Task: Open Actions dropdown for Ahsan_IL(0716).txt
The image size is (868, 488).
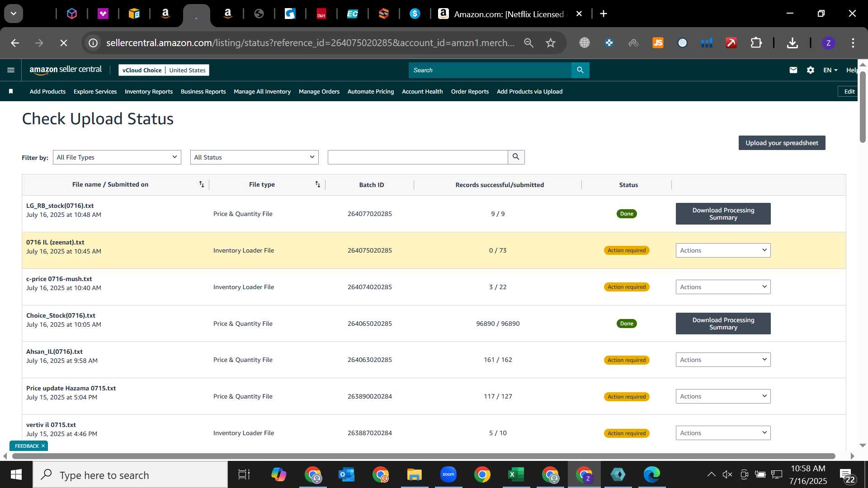Action: (723, 360)
